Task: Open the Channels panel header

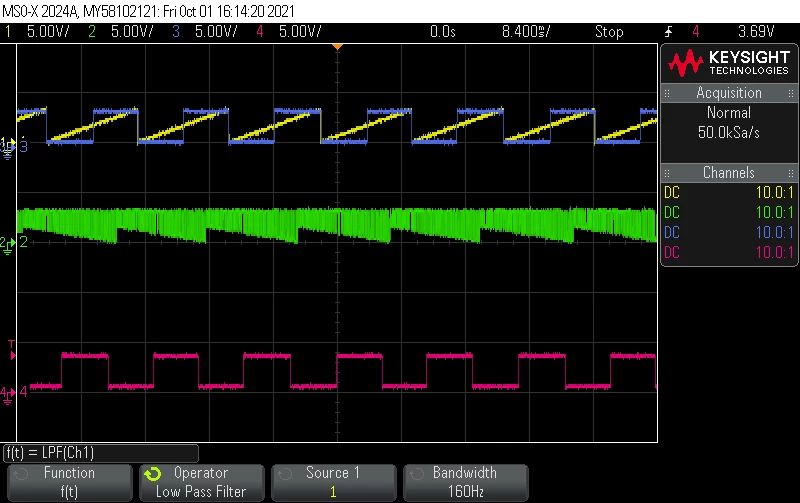Action: pyautogui.click(x=729, y=173)
